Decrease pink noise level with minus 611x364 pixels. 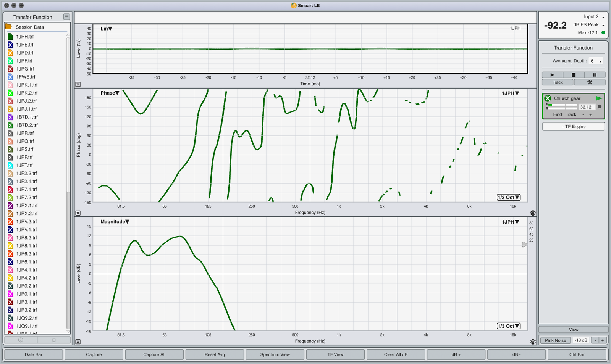[595, 340]
